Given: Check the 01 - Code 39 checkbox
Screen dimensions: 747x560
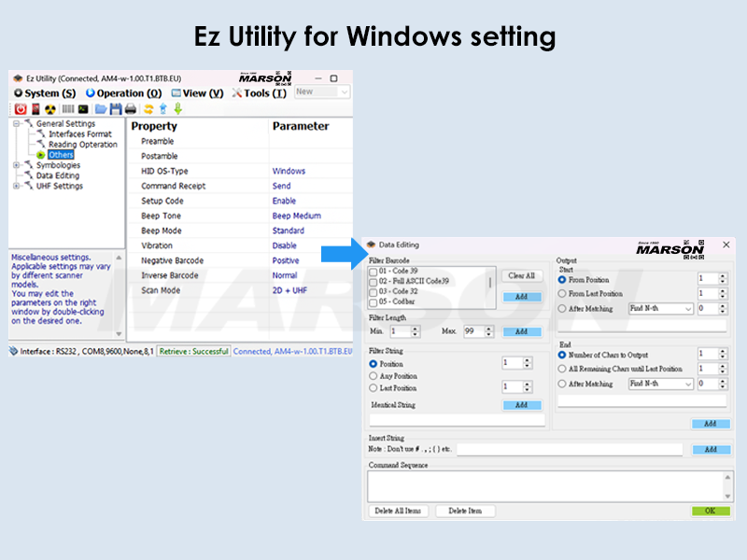Looking at the screenshot, I should [x=373, y=272].
